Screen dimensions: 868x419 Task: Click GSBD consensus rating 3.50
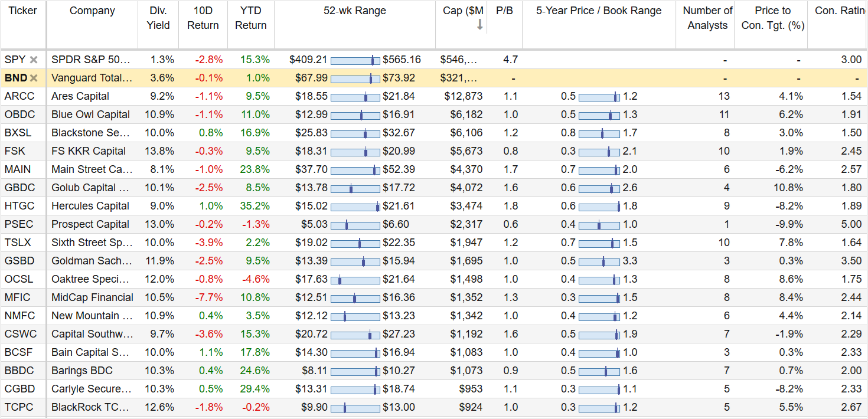coord(851,261)
